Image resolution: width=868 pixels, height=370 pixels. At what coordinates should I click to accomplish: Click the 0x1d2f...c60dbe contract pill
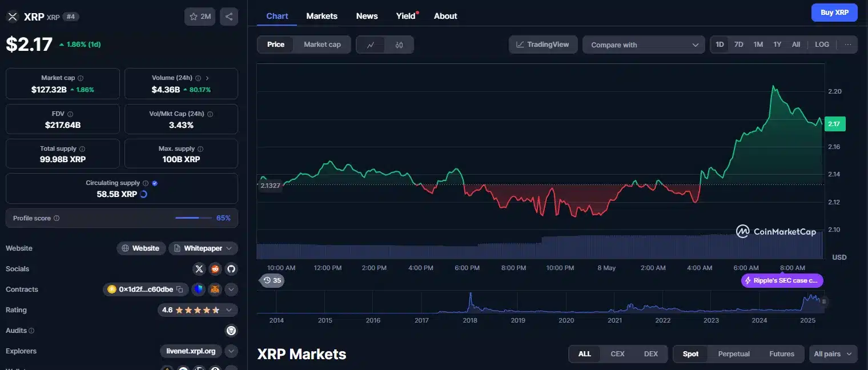coord(146,289)
